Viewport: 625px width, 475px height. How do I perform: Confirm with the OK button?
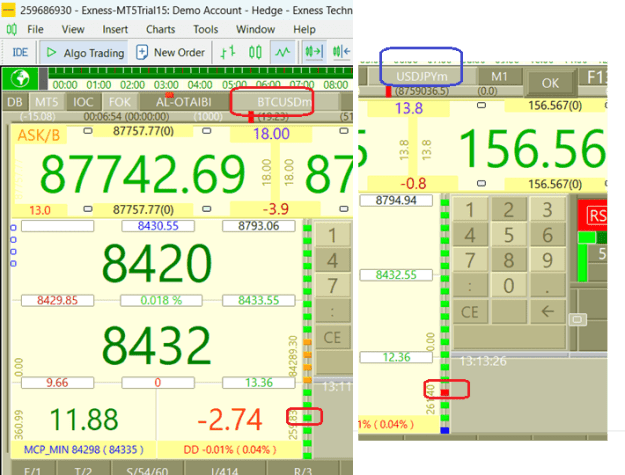tap(550, 83)
